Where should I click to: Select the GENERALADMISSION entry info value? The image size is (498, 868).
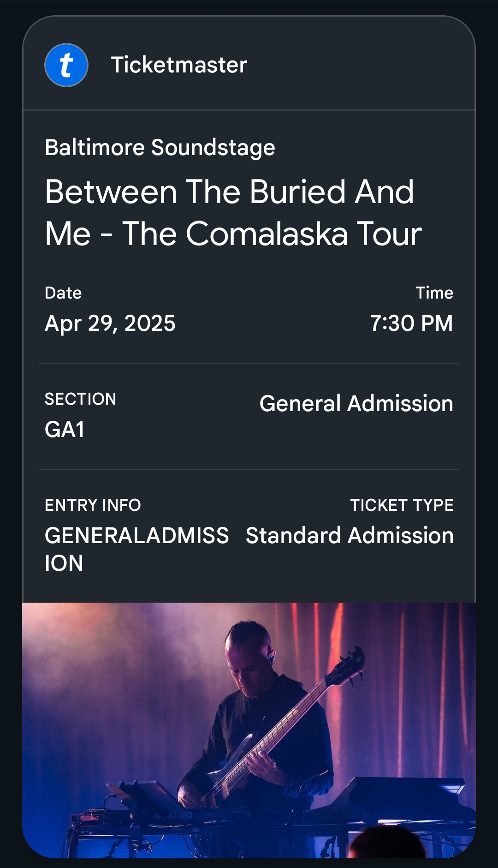pyautogui.click(x=136, y=549)
